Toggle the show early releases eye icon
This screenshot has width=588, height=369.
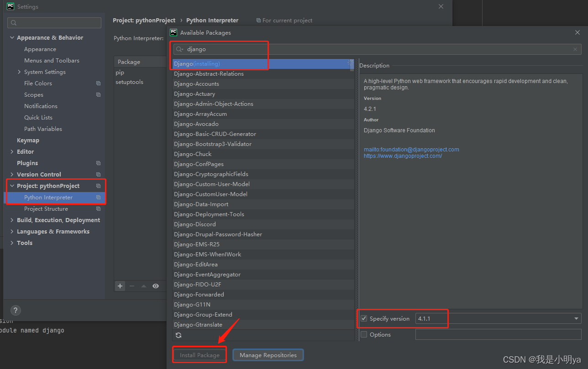click(x=156, y=286)
